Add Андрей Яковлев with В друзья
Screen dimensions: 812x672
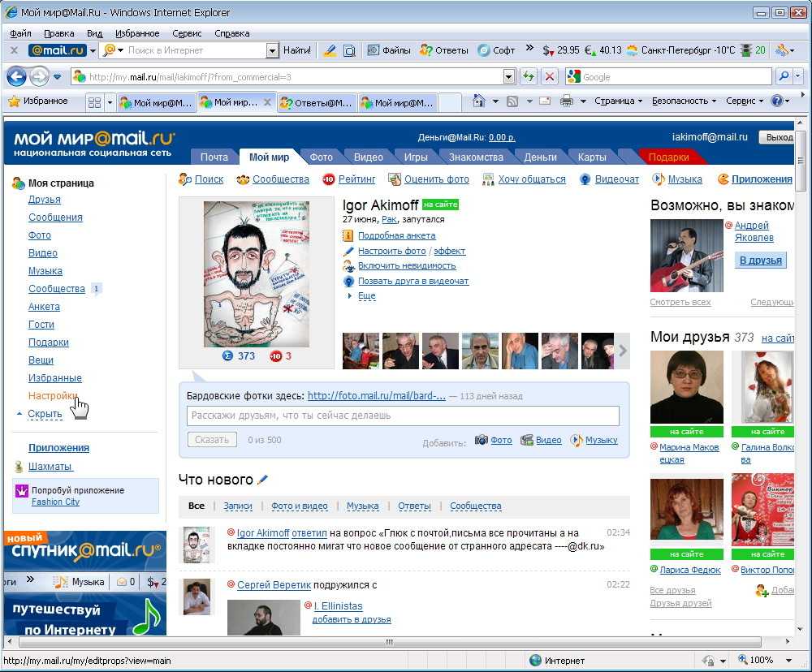[x=760, y=260]
